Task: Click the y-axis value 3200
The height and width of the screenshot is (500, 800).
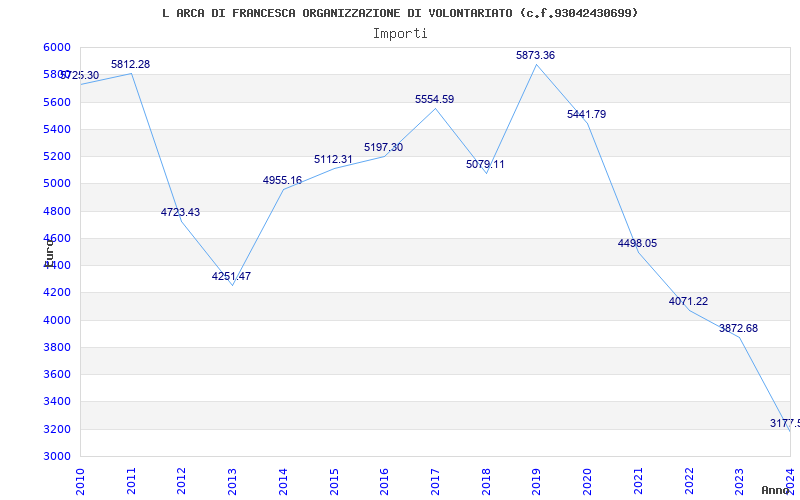Action: [58, 429]
